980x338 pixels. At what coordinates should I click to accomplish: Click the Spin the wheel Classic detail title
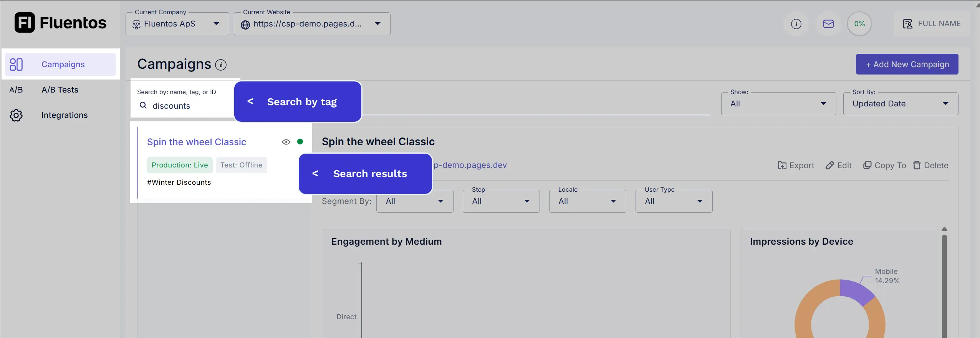(378, 141)
